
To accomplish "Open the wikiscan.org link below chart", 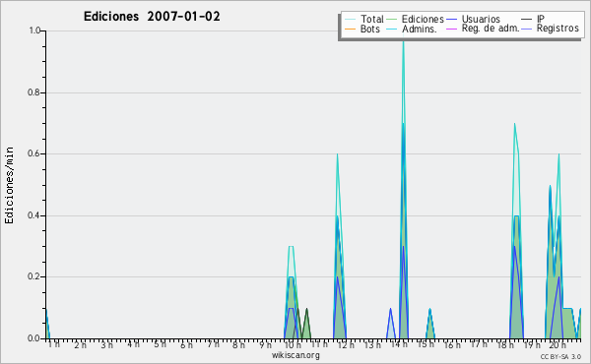I will [295, 355].
